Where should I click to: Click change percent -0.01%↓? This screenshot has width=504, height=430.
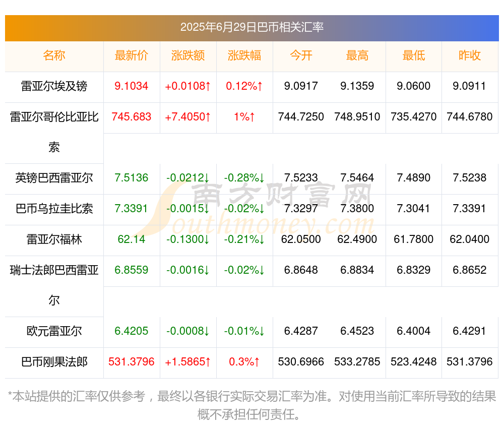(x=244, y=331)
